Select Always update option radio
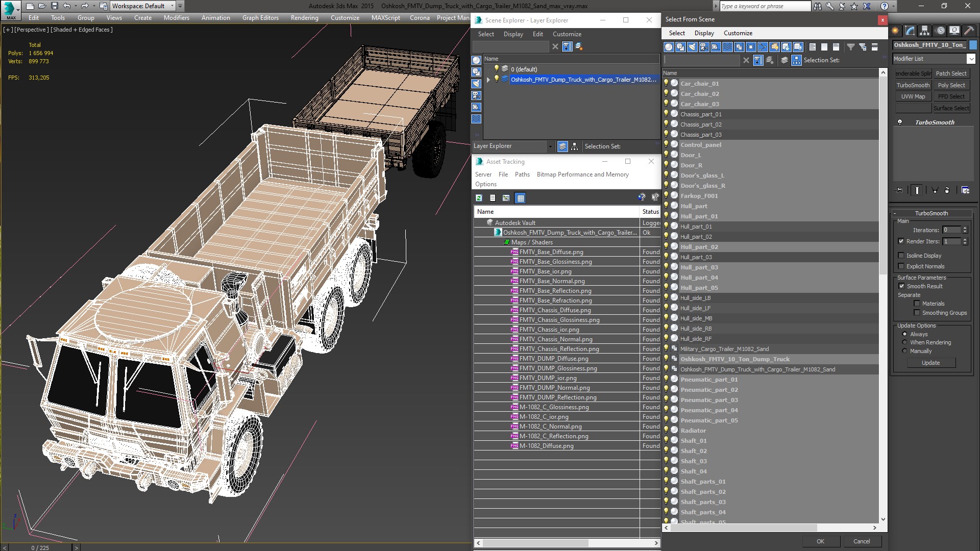 [x=904, y=334]
